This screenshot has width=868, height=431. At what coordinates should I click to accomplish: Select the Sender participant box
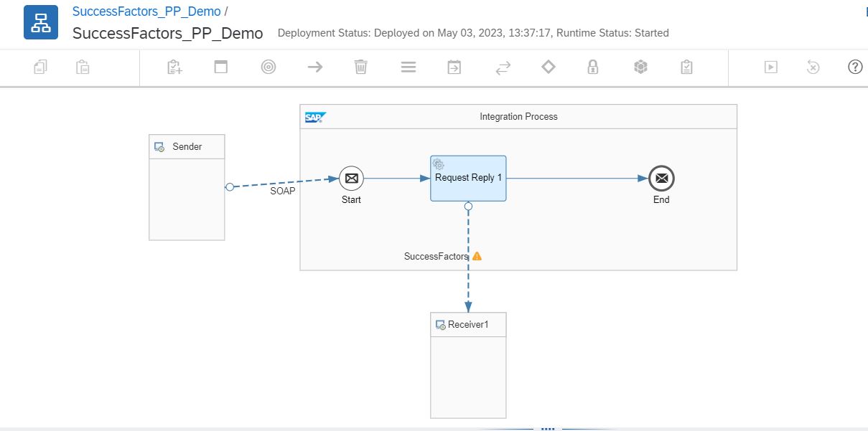click(187, 187)
